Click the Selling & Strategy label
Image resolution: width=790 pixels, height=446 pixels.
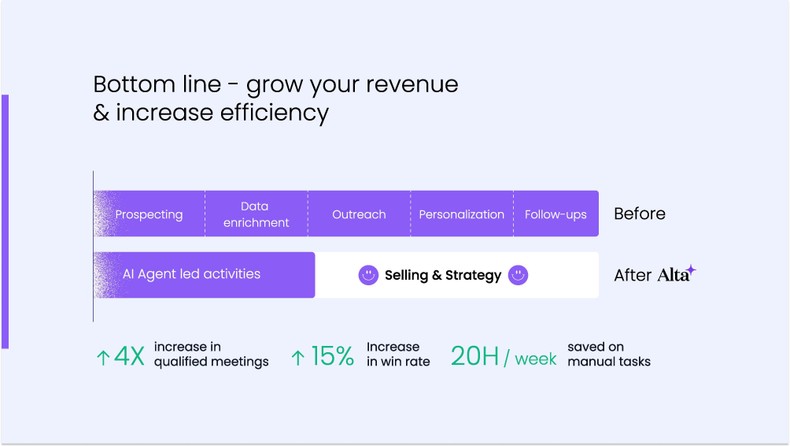443,275
